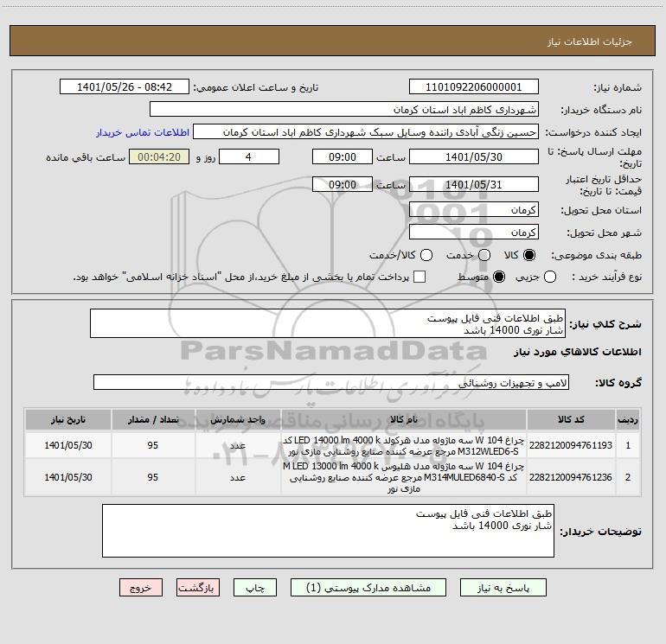The image size is (666, 644).
Task: Click the نام کالا column header
Action: 404,419
